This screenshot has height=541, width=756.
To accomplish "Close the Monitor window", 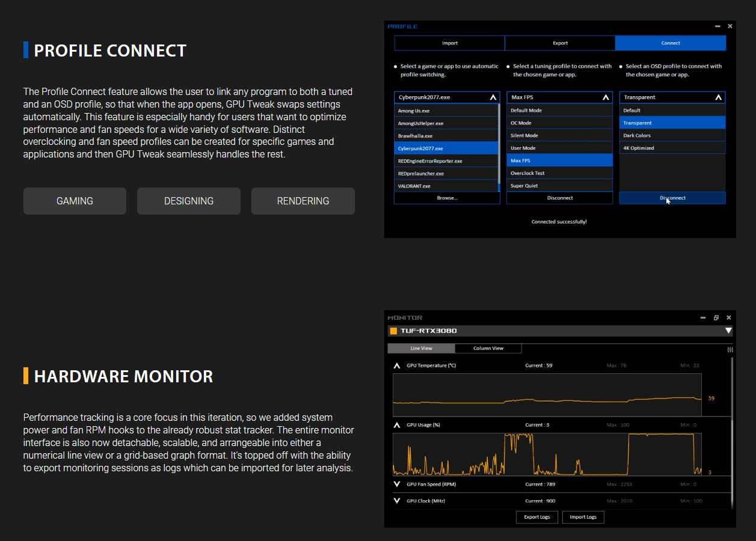I will tap(729, 317).
